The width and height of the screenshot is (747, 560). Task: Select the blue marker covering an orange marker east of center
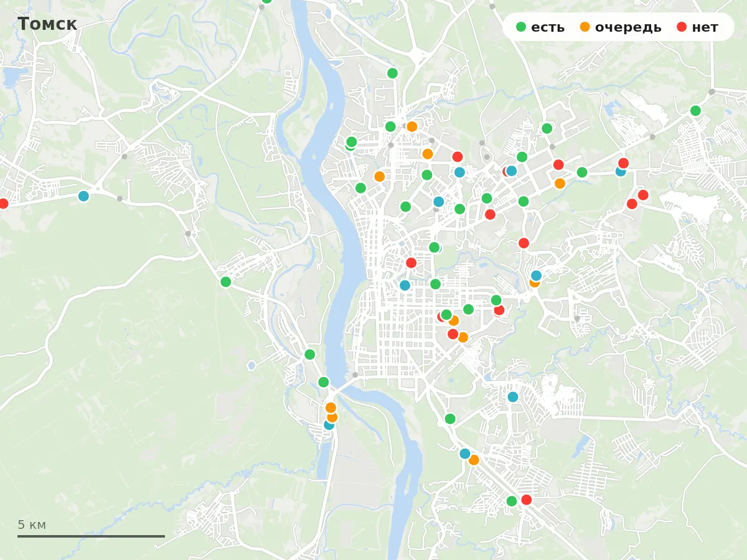pos(536,275)
